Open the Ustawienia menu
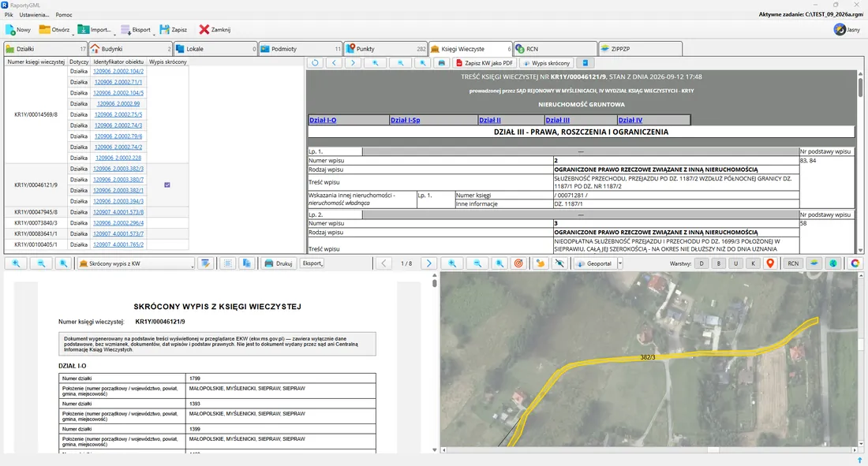868x466 pixels. point(34,15)
